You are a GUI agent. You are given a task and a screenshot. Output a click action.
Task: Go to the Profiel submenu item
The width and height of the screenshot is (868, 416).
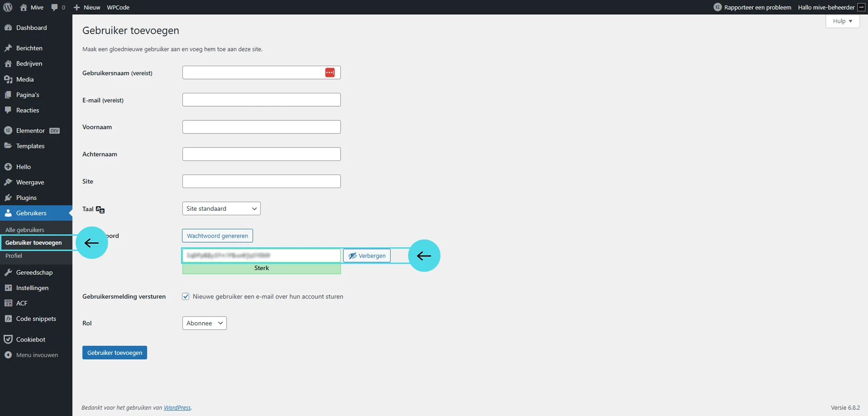click(x=14, y=256)
